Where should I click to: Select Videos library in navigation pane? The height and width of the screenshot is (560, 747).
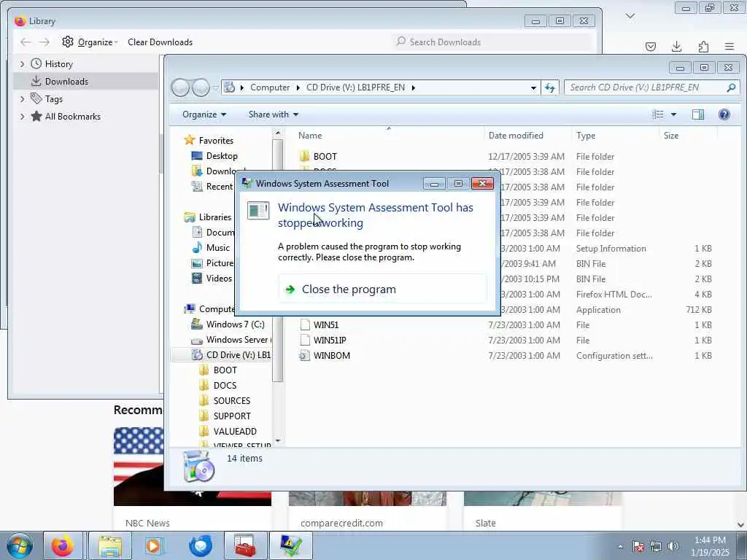pyautogui.click(x=219, y=278)
